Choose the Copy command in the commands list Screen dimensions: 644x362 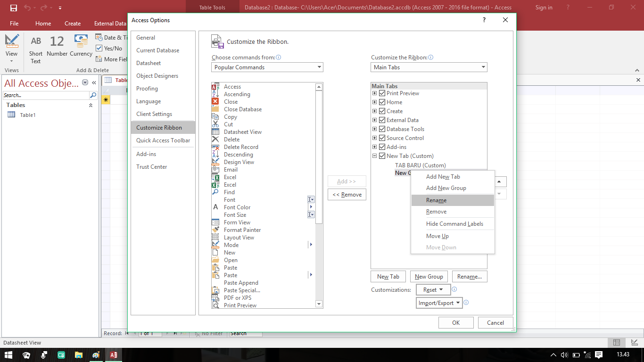tap(230, 117)
